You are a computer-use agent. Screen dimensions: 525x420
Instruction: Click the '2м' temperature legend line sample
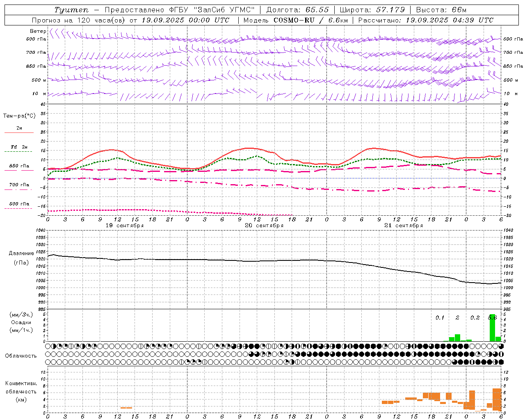pyautogui.click(x=19, y=132)
